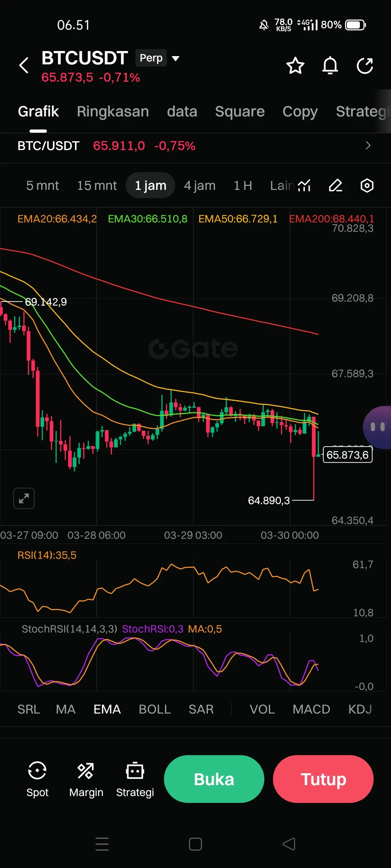Open chart settings hexagon icon
Viewport: 391px width, 868px height.
pyautogui.click(x=367, y=186)
